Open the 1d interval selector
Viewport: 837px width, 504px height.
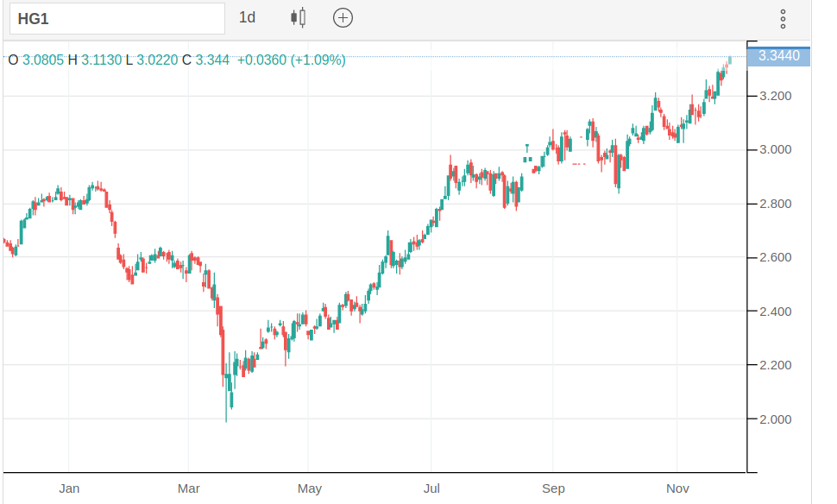coord(248,17)
